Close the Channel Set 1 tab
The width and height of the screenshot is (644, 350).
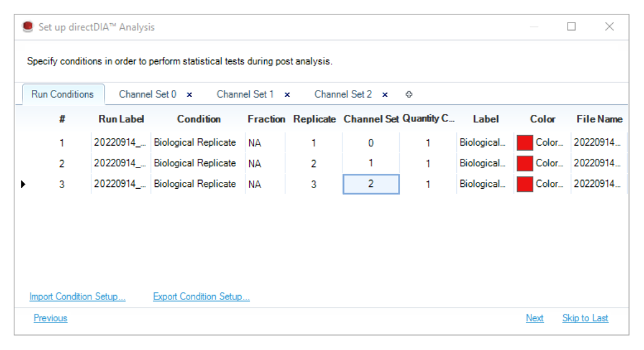(287, 95)
